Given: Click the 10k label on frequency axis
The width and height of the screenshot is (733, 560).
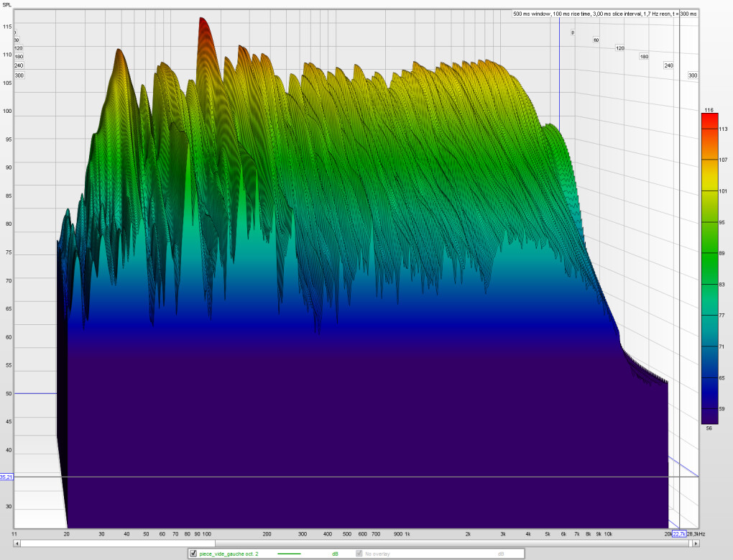Looking at the screenshot, I should click(608, 534).
